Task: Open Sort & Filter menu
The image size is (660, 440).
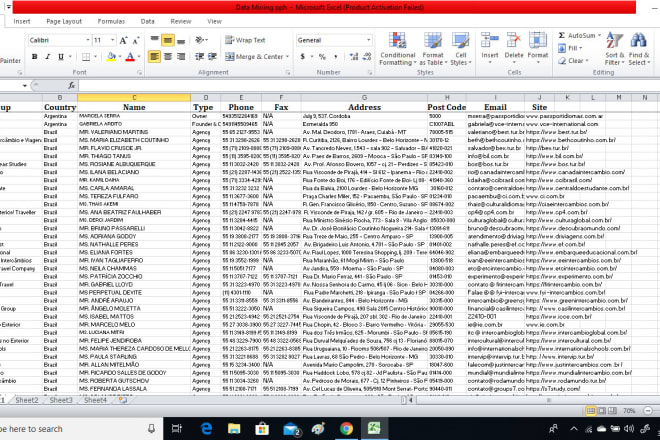Action: click(615, 49)
